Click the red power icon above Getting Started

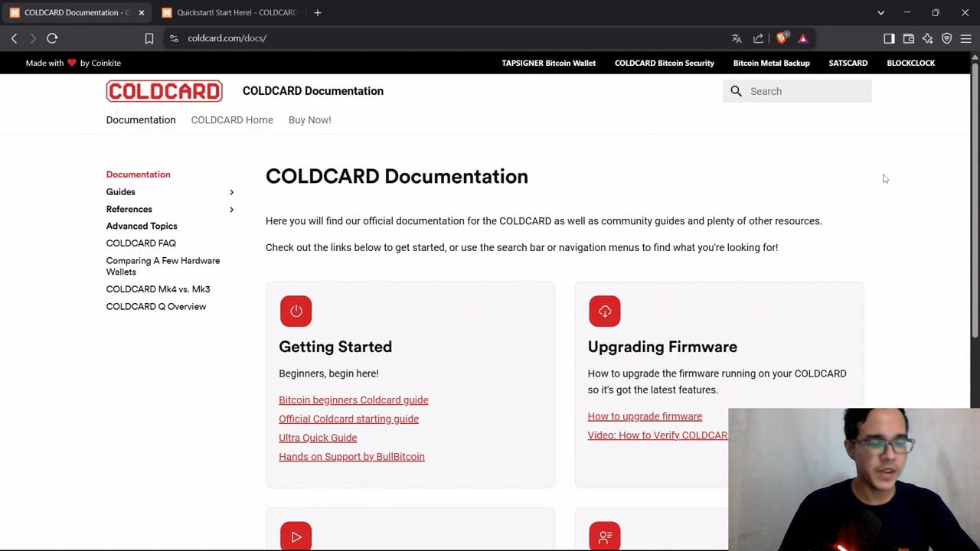point(296,311)
